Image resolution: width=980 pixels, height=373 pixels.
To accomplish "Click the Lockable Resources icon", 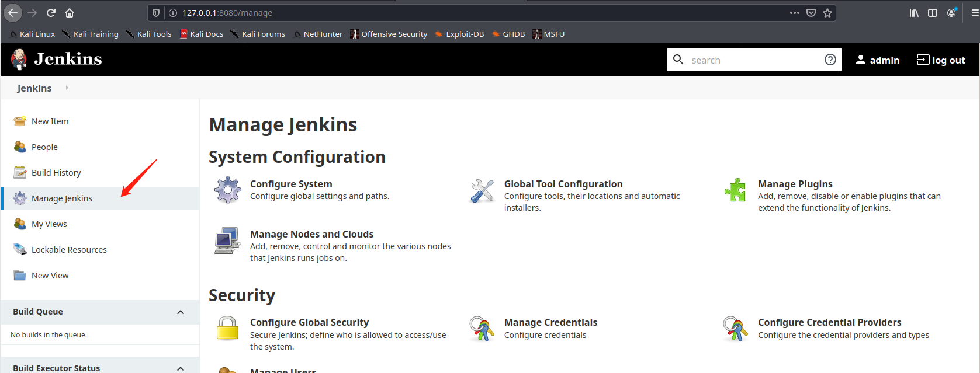I will click(x=20, y=250).
